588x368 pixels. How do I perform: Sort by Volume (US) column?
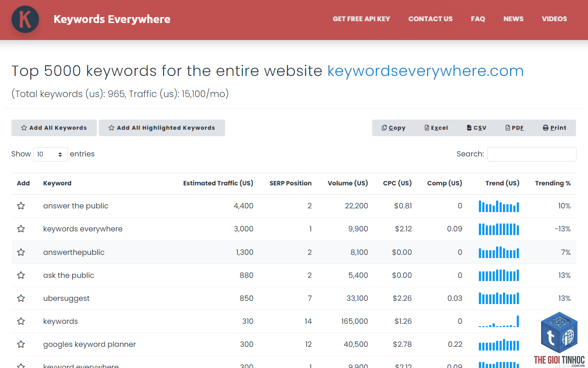[348, 183]
